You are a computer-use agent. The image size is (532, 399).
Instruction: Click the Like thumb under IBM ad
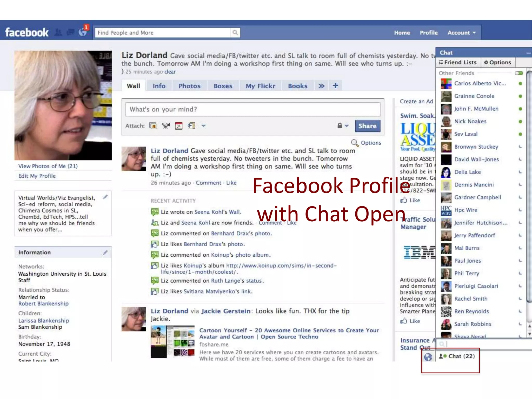(404, 321)
